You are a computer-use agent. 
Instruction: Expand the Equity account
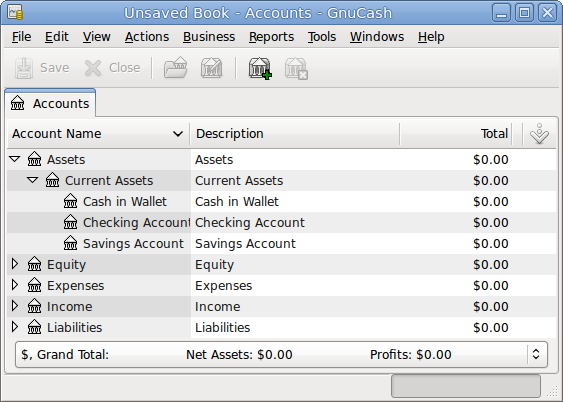[x=15, y=264]
